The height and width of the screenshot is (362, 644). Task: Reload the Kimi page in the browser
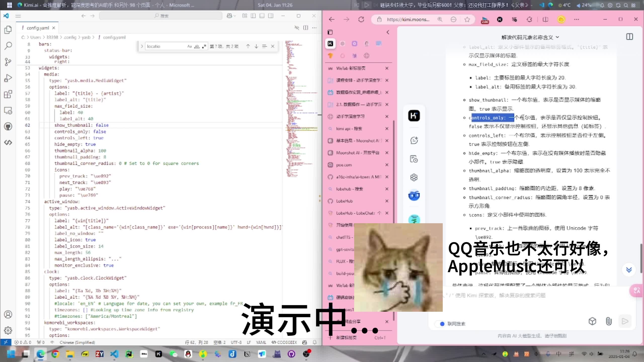[x=361, y=19]
